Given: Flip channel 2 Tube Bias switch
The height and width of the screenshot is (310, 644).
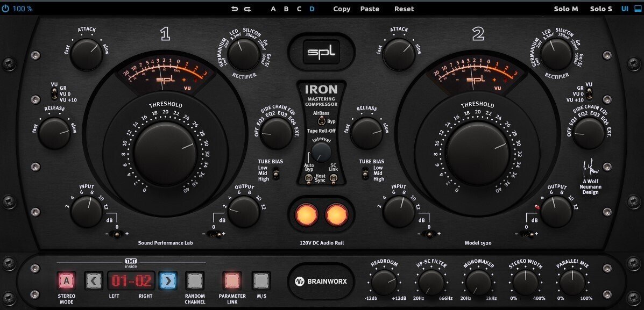Looking at the screenshot, I should click(365, 174).
